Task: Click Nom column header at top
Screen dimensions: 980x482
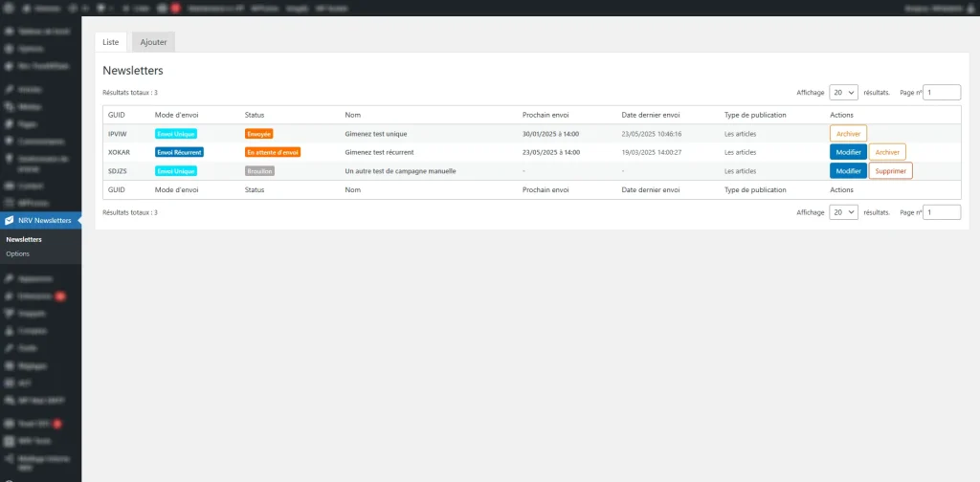Action: pos(352,115)
